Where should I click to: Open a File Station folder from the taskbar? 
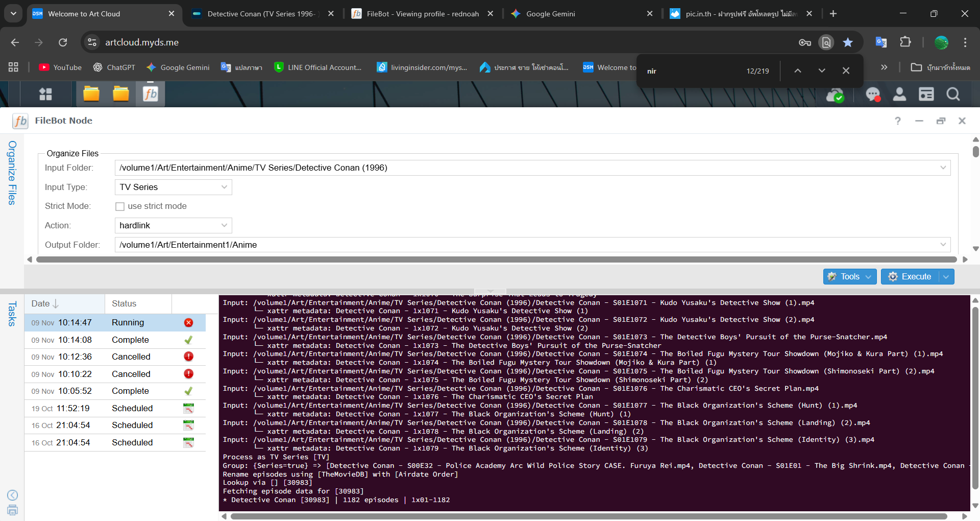(91, 93)
